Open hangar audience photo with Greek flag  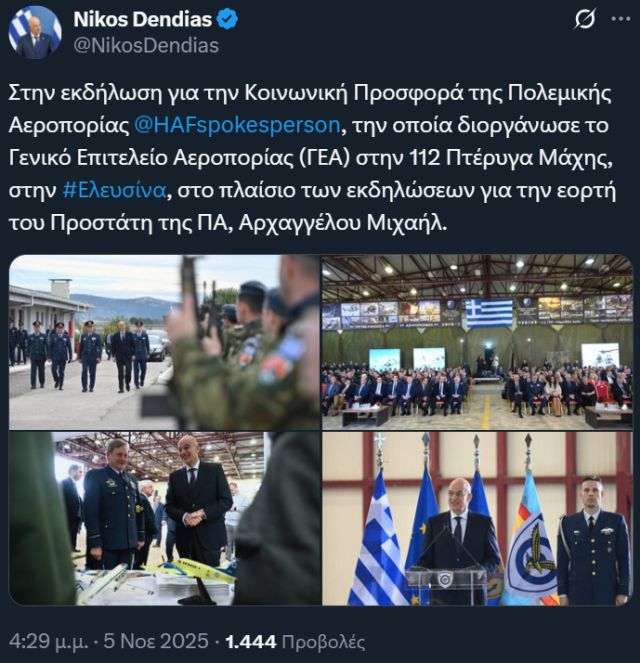(477, 342)
